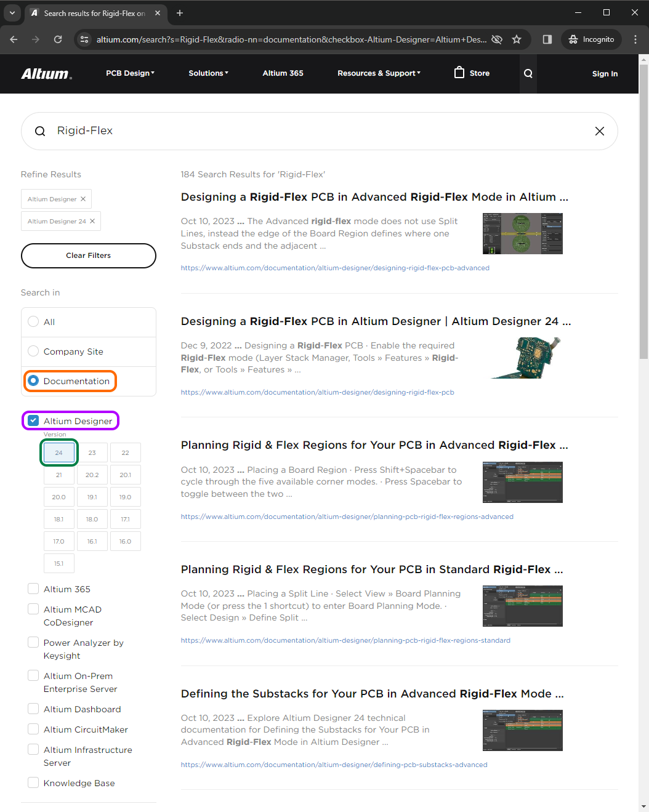Bookmark this page with the star icon
This screenshot has height=812, width=649.
(517, 39)
